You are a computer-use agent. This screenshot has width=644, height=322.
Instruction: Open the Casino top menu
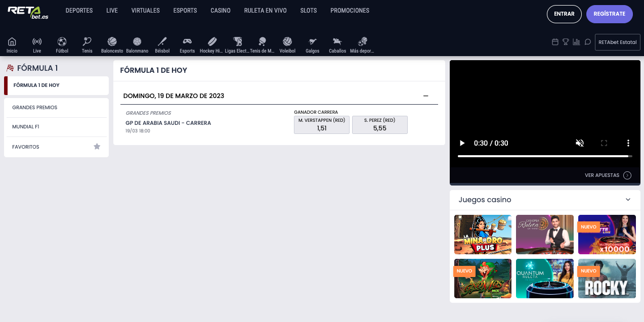(x=221, y=11)
